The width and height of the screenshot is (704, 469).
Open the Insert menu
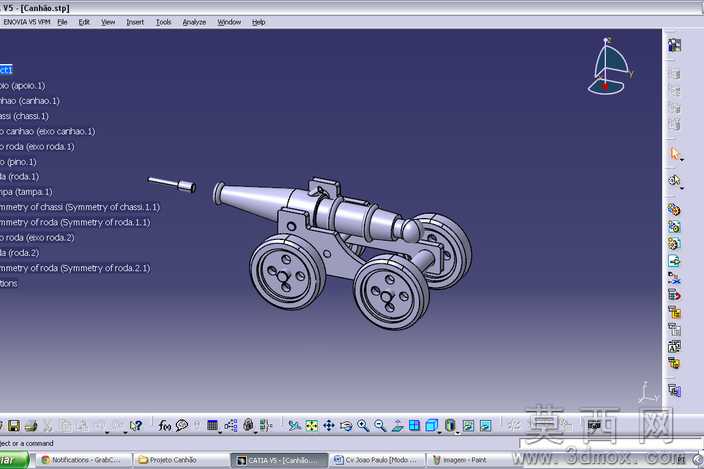tap(135, 22)
